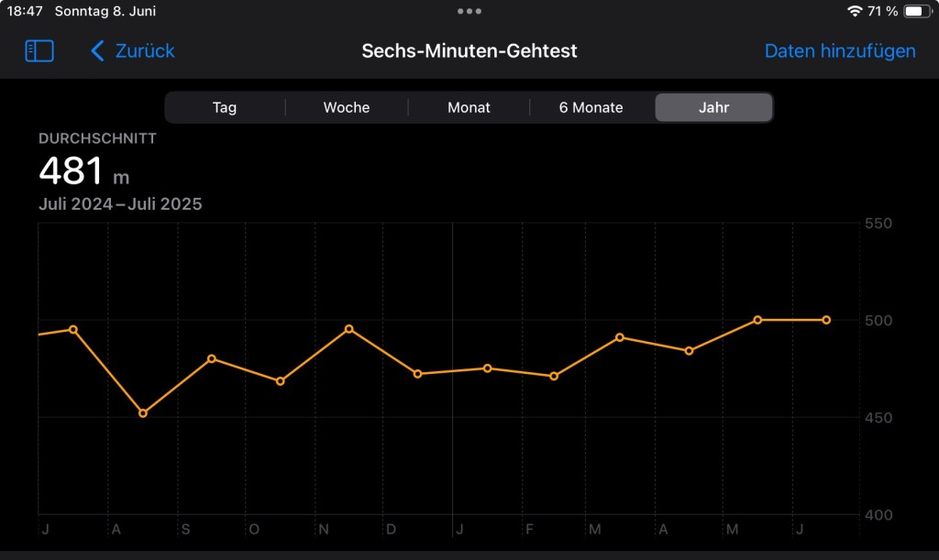Tap the Juli 2024–Juli 2025 date range
The height and width of the screenshot is (560, 939).
(120, 204)
